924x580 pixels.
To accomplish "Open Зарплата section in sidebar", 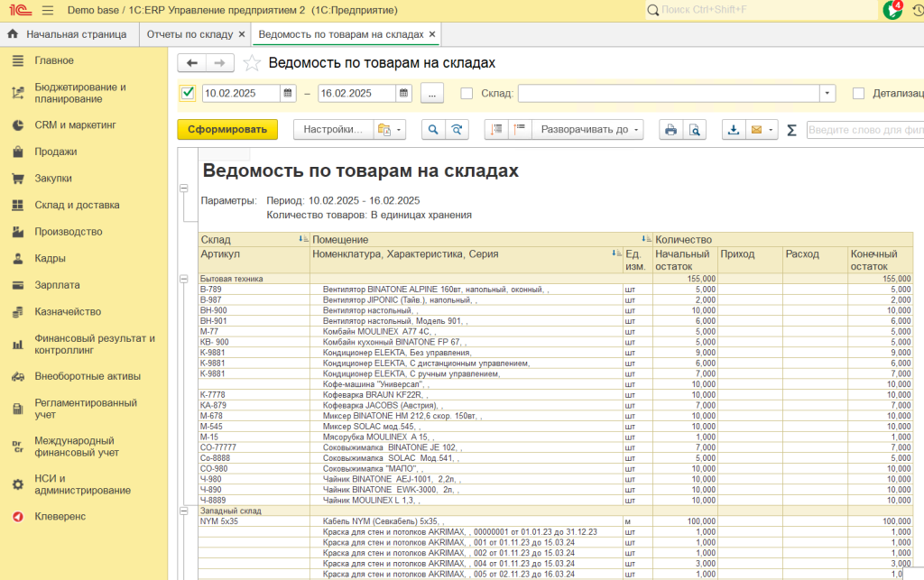I will (x=57, y=285).
